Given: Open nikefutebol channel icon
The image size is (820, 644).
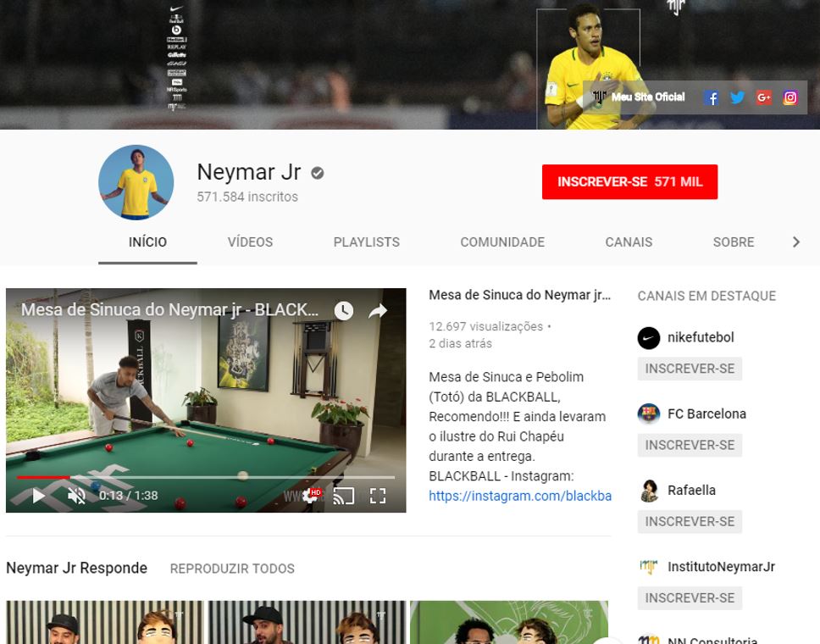Looking at the screenshot, I should [649, 338].
